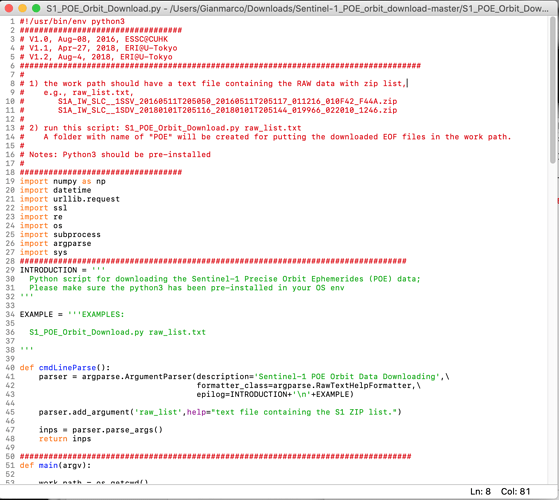Click the example command on line 36

coord(118,332)
